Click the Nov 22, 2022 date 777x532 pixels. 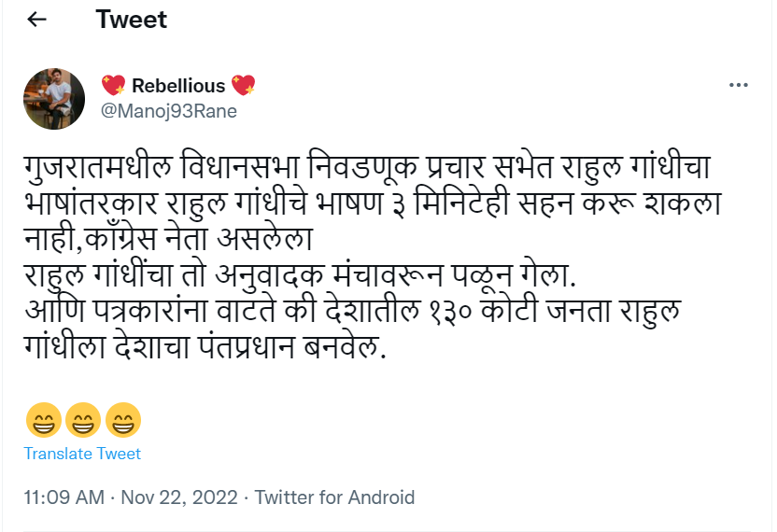click(x=181, y=497)
